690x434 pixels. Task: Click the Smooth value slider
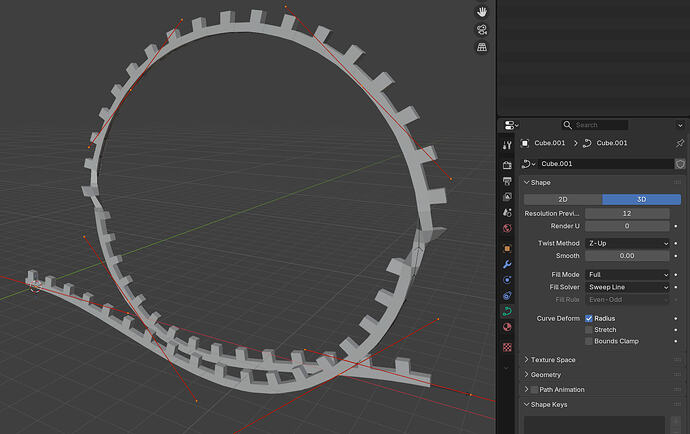(627, 256)
